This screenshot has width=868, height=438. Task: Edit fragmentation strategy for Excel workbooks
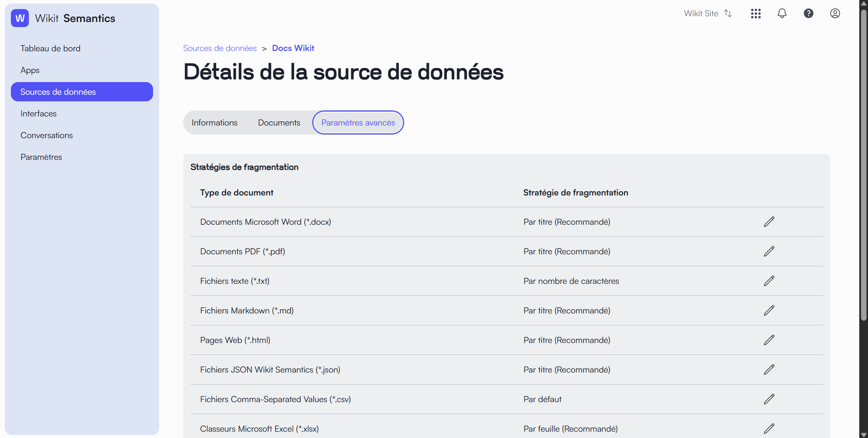pyautogui.click(x=769, y=429)
